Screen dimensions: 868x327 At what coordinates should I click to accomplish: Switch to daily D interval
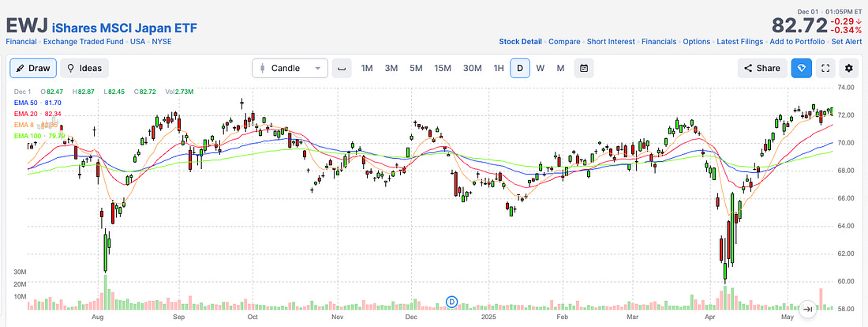click(x=520, y=68)
